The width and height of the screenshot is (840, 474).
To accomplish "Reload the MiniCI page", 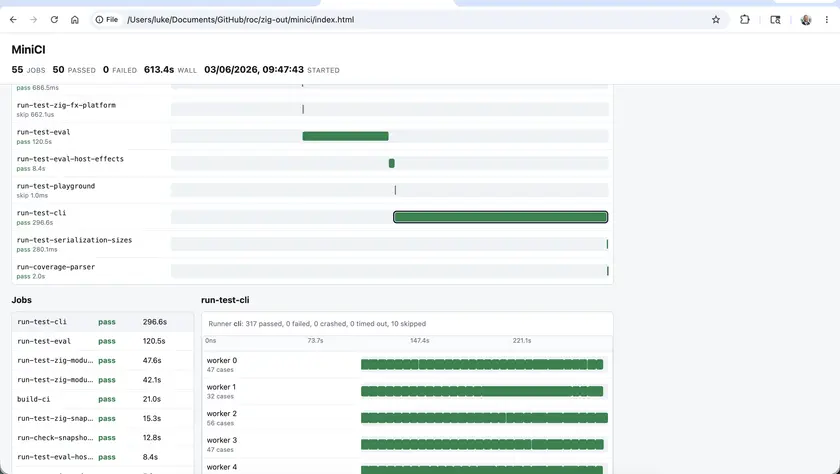I will [x=54, y=20].
